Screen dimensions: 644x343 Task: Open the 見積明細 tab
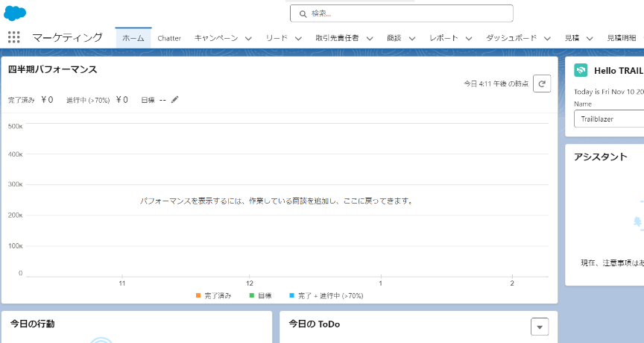tap(622, 38)
